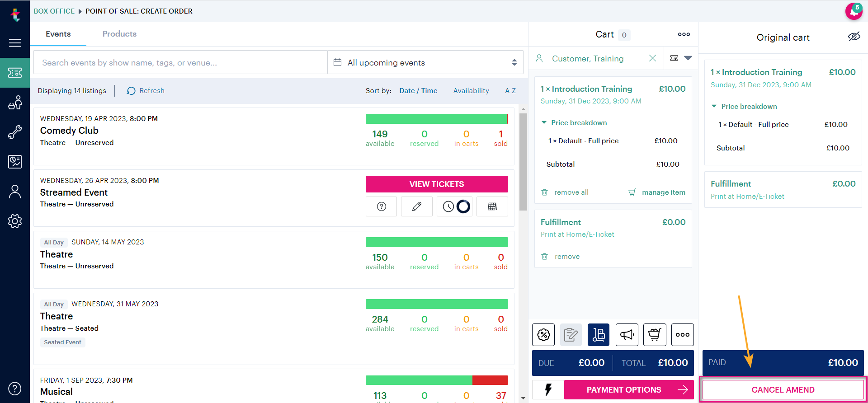
Task: Open the discount icon in cart toolbar
Action: tap(543, 335)
